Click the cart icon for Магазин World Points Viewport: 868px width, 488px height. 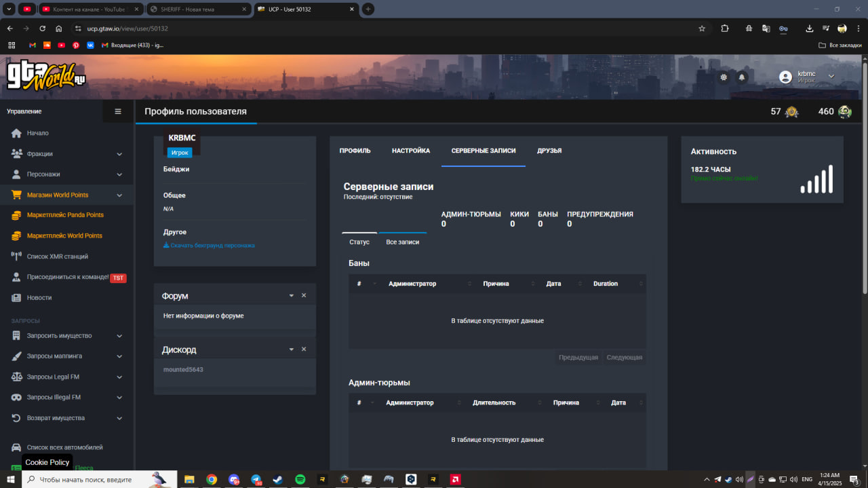(17, 195)
